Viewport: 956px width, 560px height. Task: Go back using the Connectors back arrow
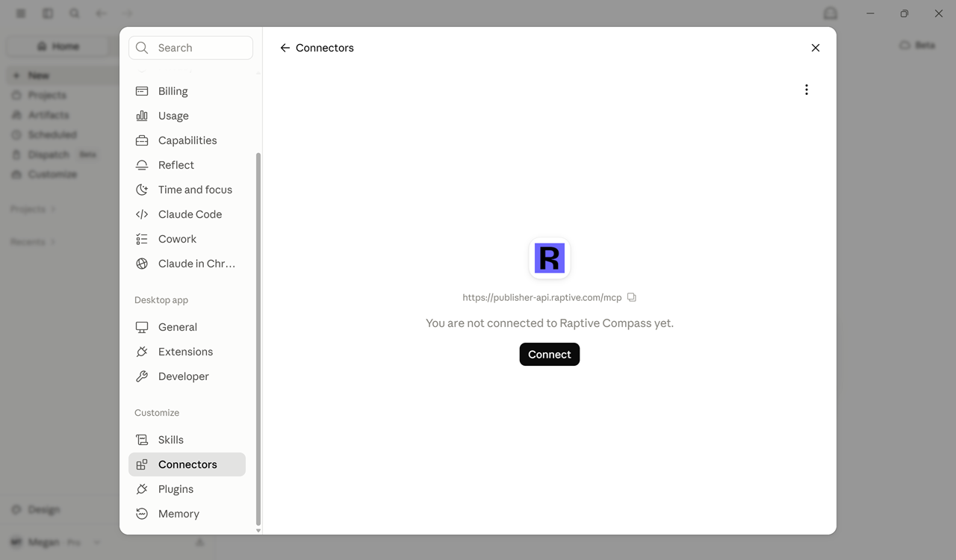(x=285, y=48)
